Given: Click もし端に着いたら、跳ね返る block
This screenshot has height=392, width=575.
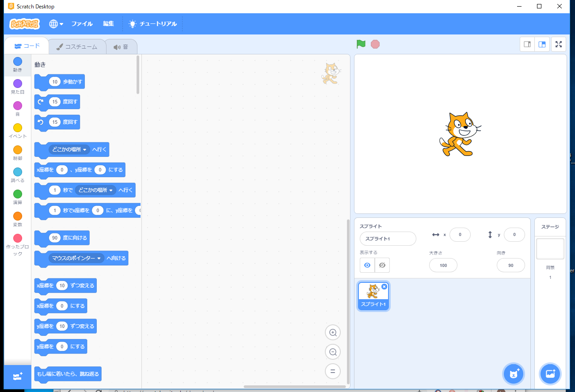Looking at the screenshot, I should (68, 374).
